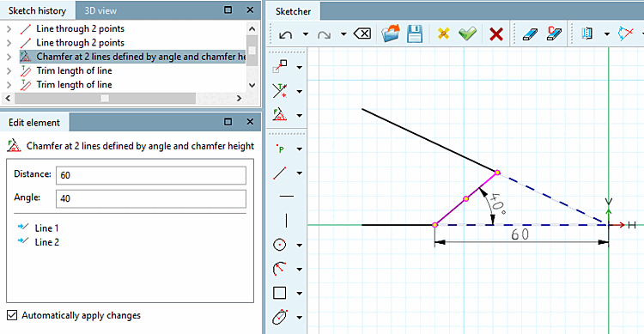Switch to the 3D view tab
Image resolution: width=644 pixels, height=334 pixels.
pos(100,10)
